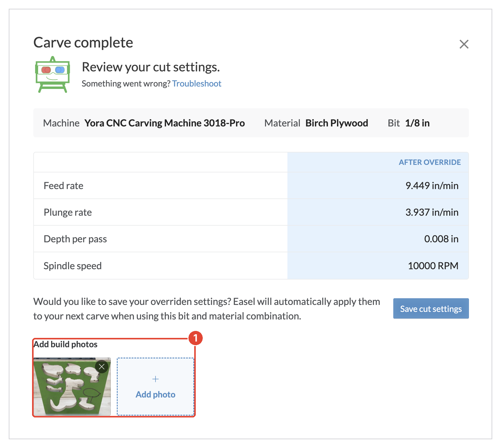Click the AFTER OVERRIDE column header
Viewport: 501px width, 448px height.
click(x=430, y=162)
